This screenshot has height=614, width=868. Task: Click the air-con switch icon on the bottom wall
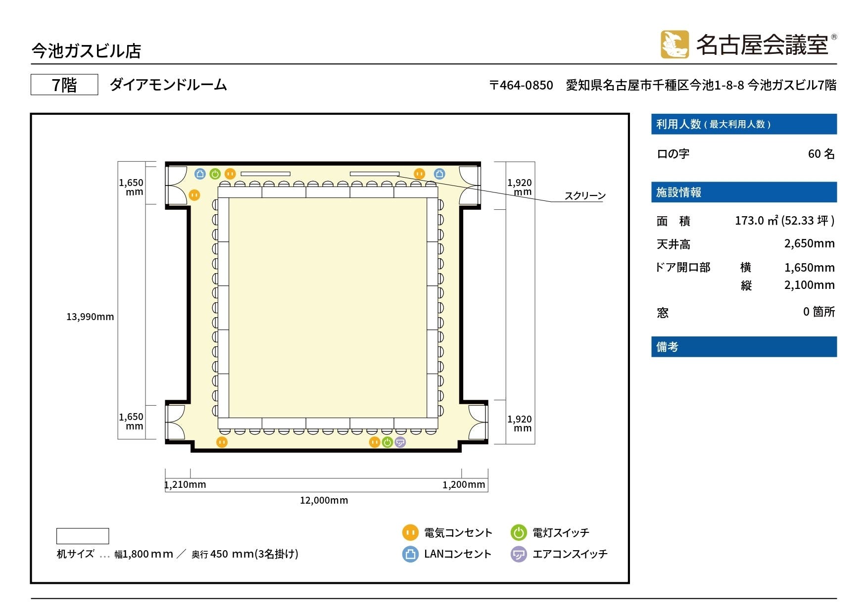[400, 443]
